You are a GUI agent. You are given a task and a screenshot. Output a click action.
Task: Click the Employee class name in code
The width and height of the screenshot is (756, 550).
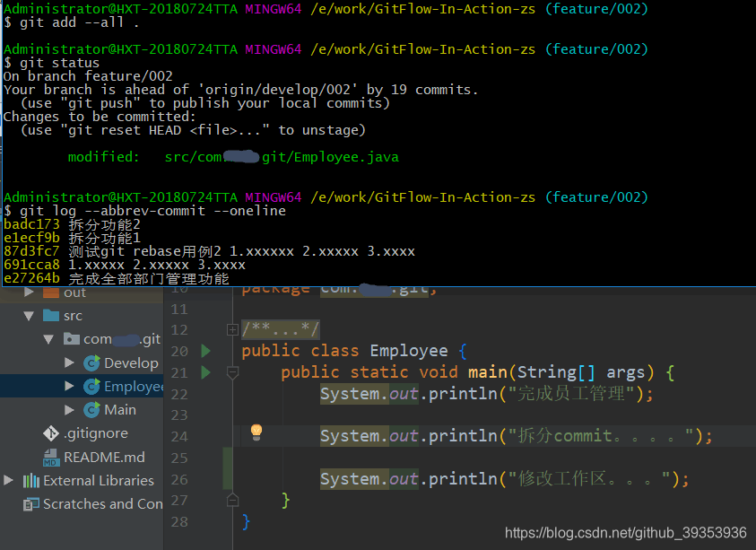[409, 351]
